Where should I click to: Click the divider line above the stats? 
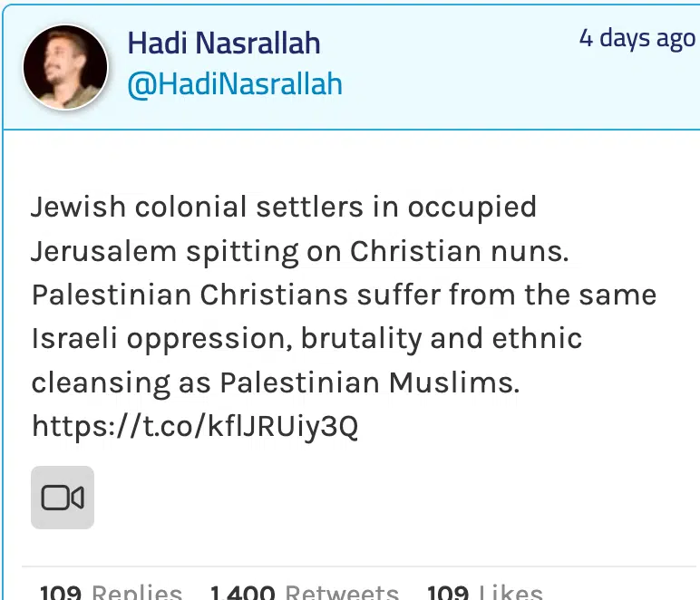click(359, 566)
